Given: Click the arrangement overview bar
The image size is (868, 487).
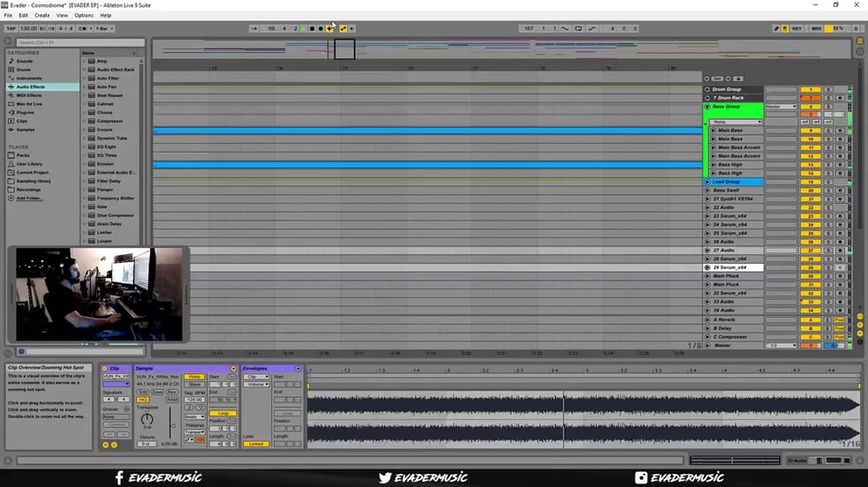Looking at the screenshot, I should click(502, 49).
